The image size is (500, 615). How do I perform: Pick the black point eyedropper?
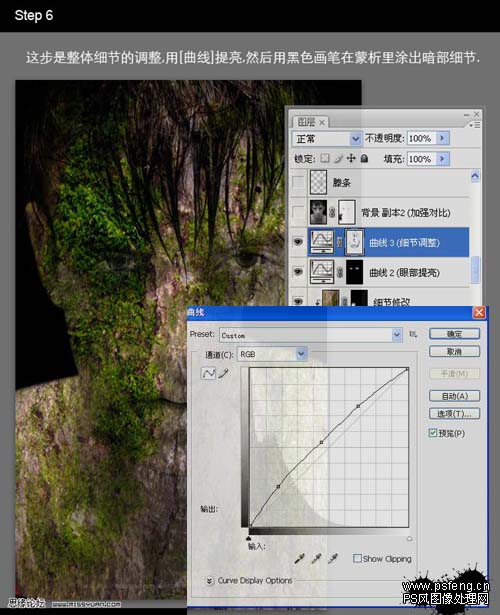pyautogui.click(x=299, y=559)
